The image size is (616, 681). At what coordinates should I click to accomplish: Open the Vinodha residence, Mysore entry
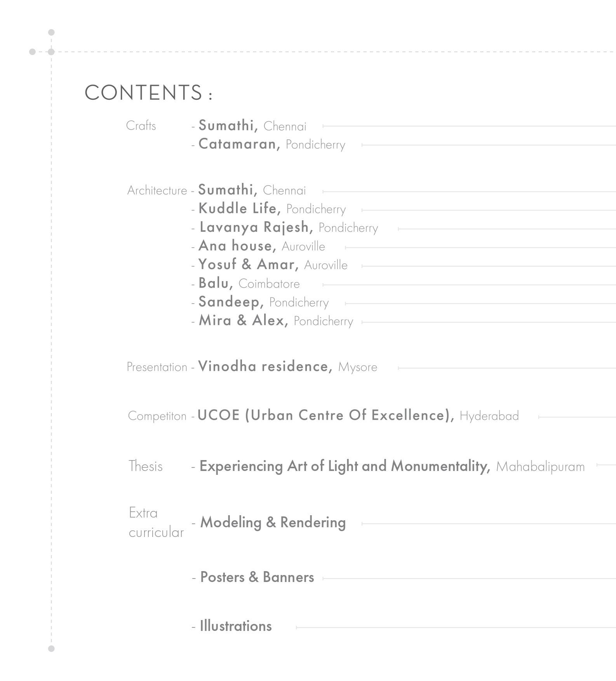click(287, 367)
